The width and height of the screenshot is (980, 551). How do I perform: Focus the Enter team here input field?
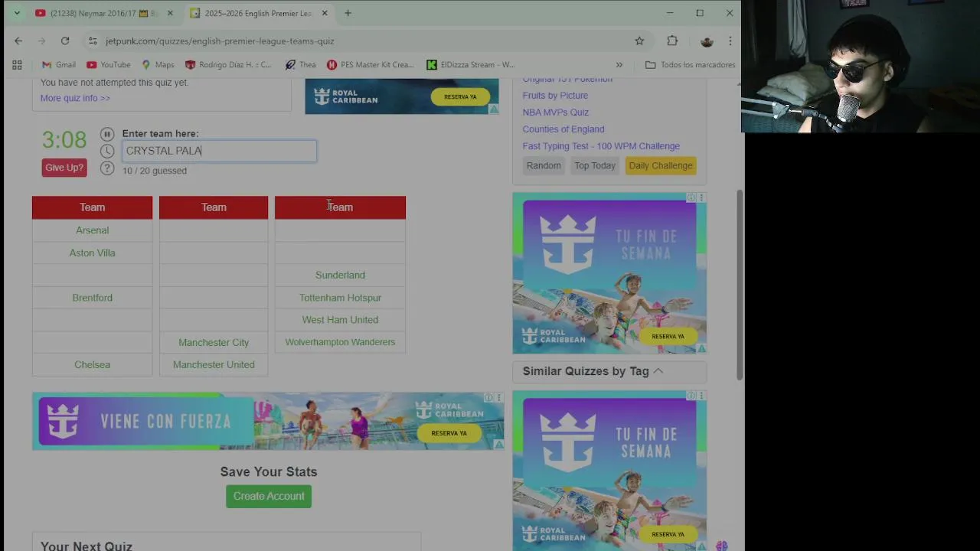pos(219,151)
